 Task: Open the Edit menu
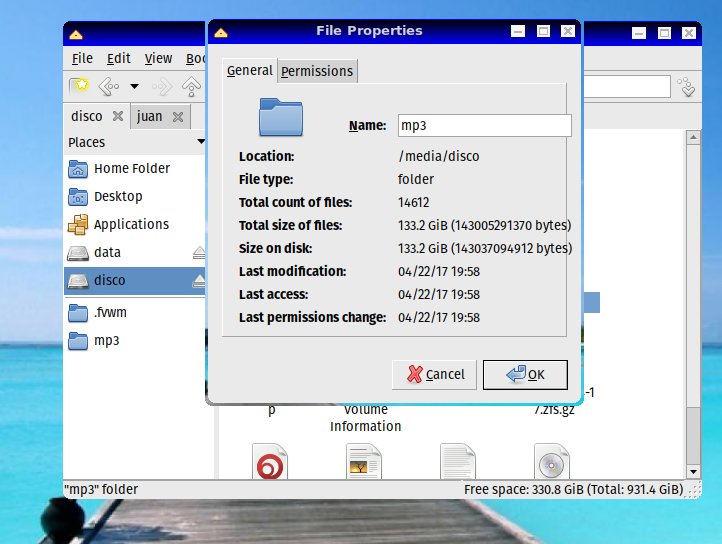click(118, 59)
